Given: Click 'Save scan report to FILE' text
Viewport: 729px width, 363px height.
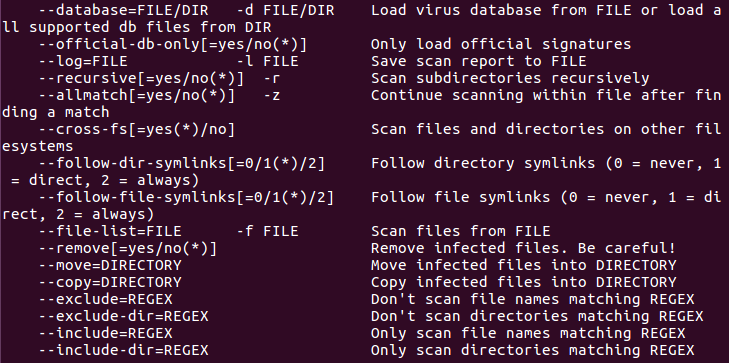Looking at the screenshot, I should coord(478,61).
